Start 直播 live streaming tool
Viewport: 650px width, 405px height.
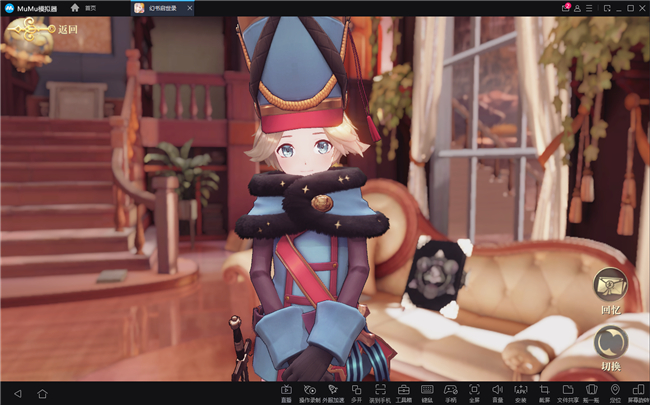(x=286, y=393)
